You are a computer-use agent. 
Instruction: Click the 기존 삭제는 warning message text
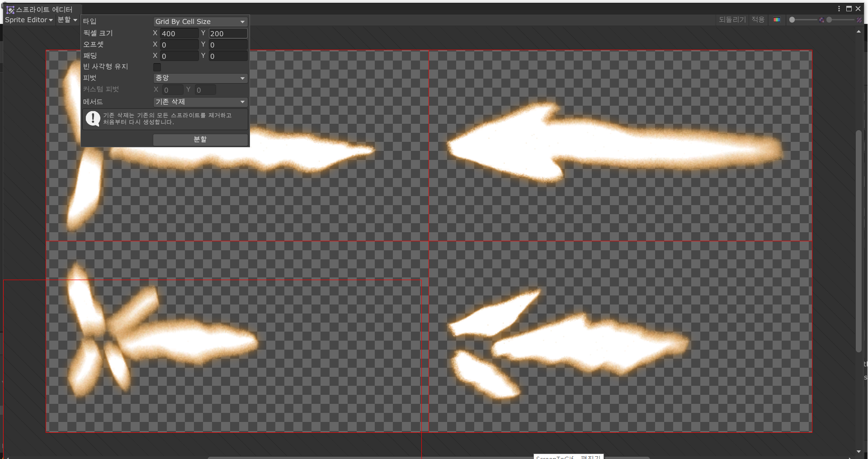pyautogui.click(x=167, y=119)
